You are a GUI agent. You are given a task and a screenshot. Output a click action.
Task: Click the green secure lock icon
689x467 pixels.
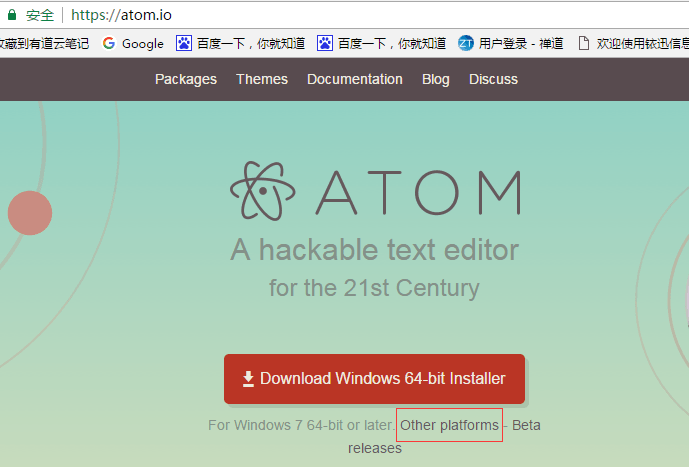click(12, 15)
